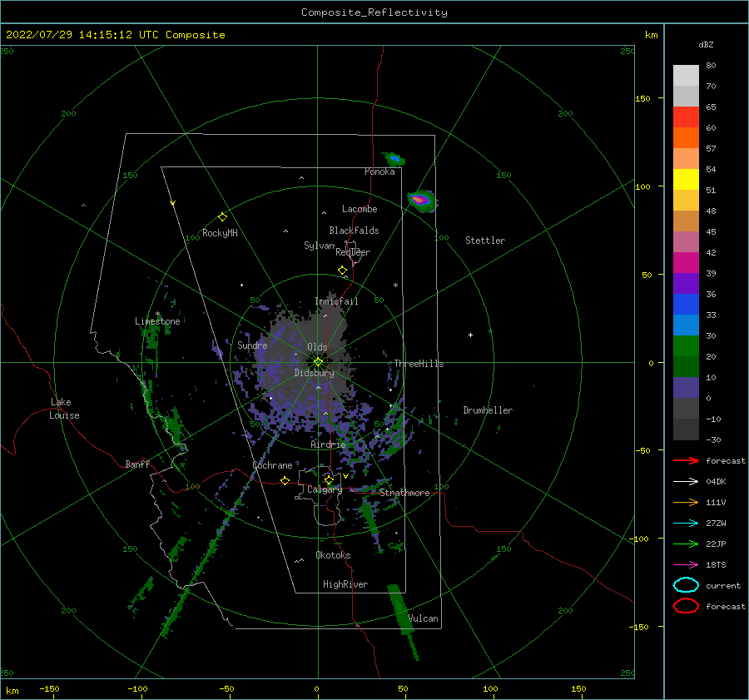Click the red forecast ellipse icon
This screenshot has height=700, width=749.
(x=686, y=606)
